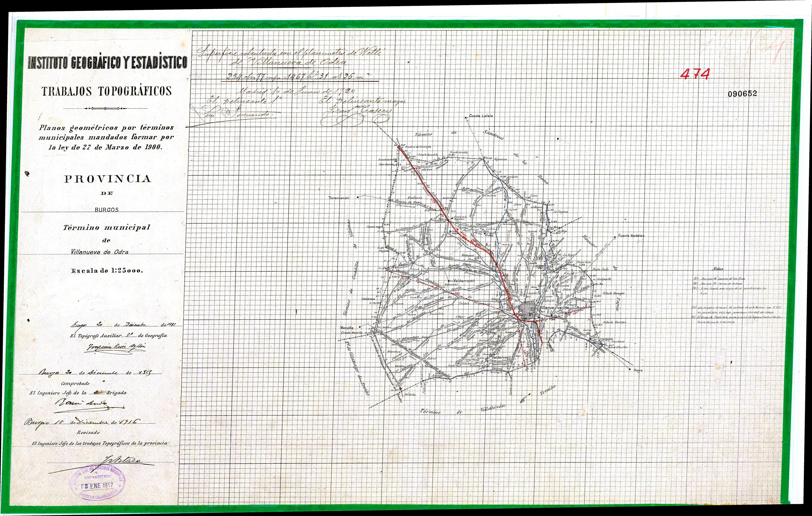
Task: Click the province name "BURGOS"
Action: point(107,209)
